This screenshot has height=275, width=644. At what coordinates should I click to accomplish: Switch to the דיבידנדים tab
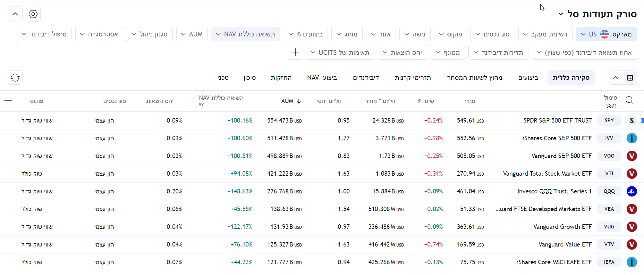[366, 78]
